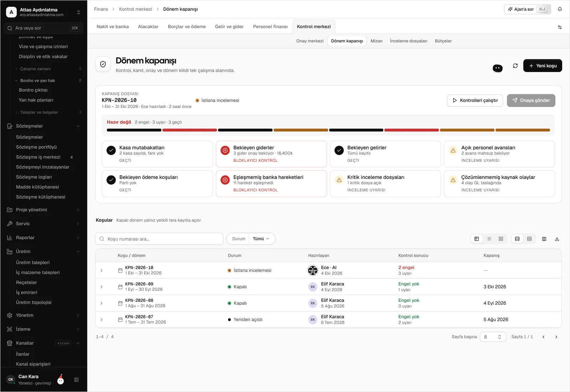Click the refresh icon beside Yeni koşu
Screen dimensions: 570x392
click(515, 66)
